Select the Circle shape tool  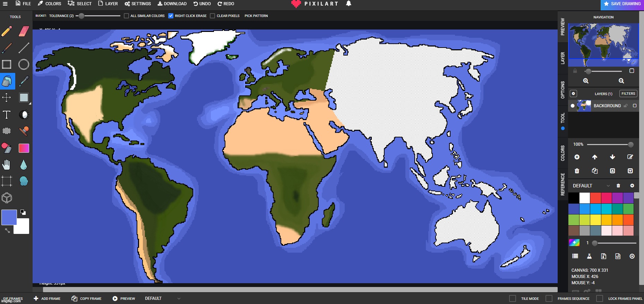coord(24,65)
